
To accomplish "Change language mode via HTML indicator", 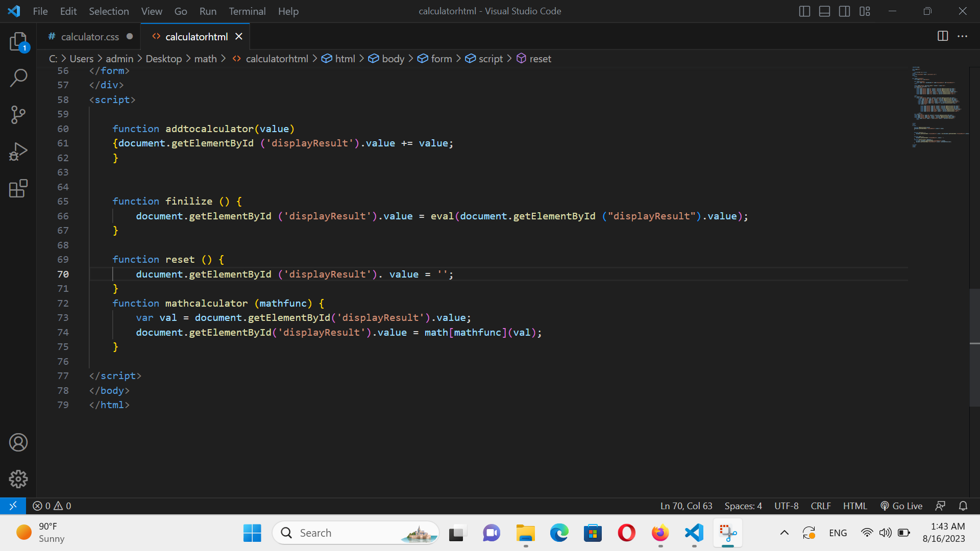I will click(855, 506).
